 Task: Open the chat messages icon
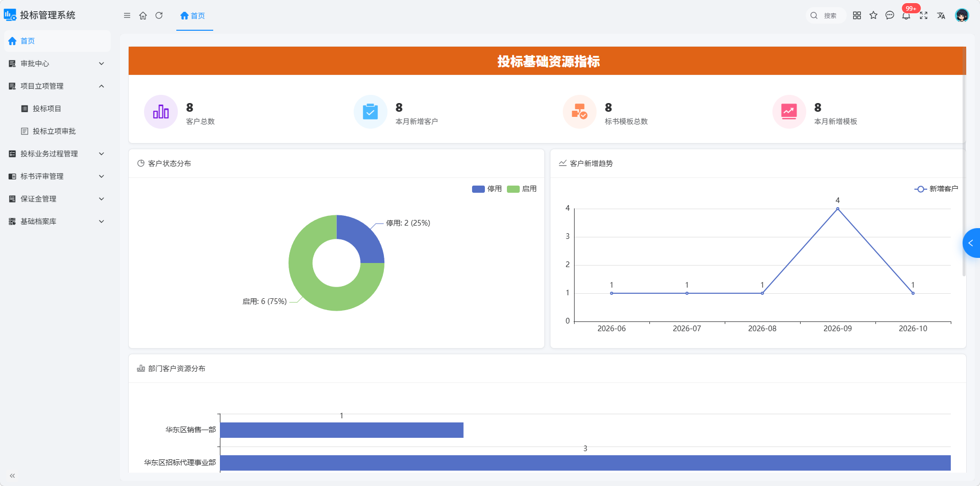[890, 15]
